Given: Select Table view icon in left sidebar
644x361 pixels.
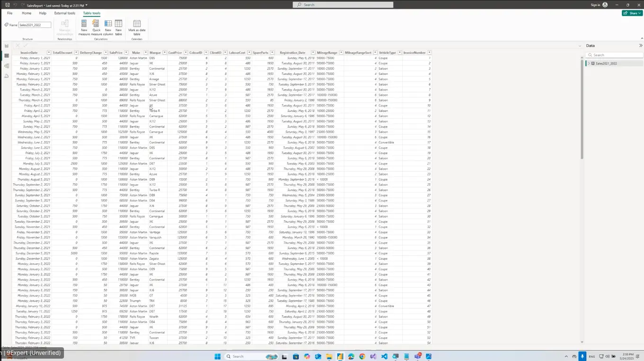Looking at the screenshot, I should pyautogui.click(x=7, y=56).
